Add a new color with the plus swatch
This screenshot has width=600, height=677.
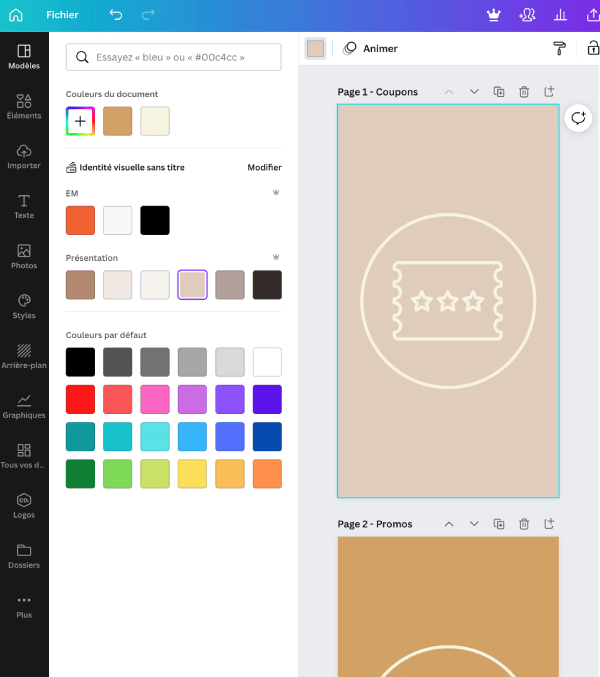pos(80,121)
